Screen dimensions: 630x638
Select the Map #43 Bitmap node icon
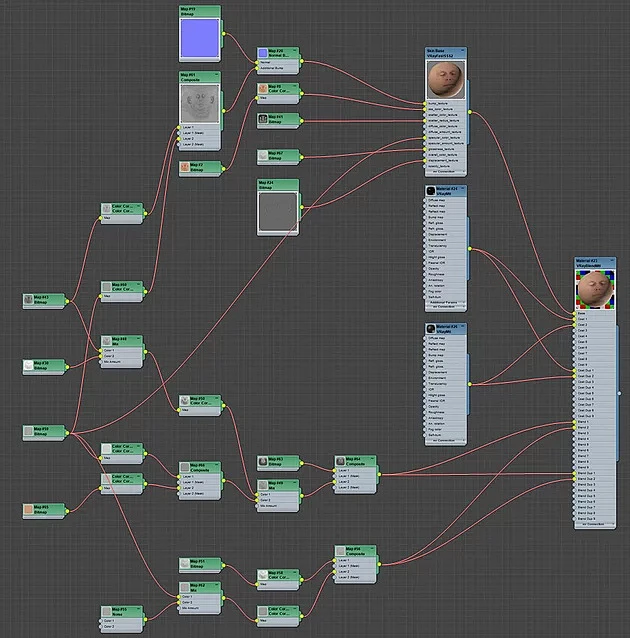coord(29,300)
